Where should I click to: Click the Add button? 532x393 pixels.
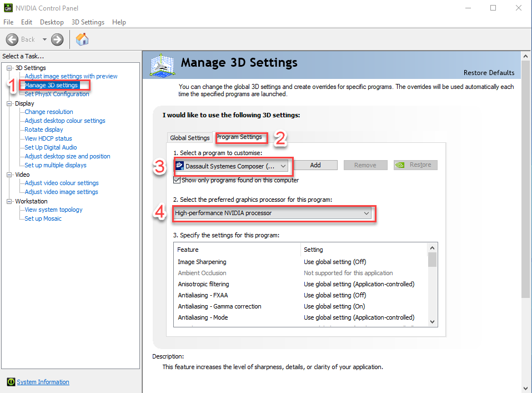coord(315,165)
